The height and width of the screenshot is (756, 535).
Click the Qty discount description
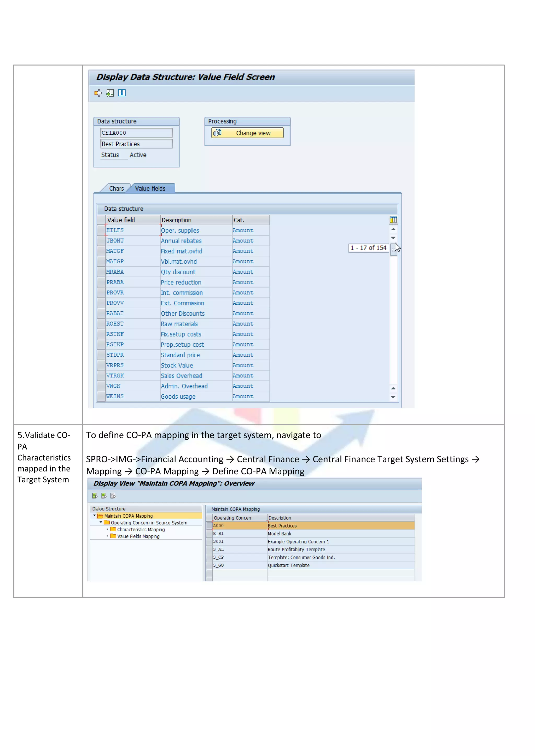click(x=178, y=272)
